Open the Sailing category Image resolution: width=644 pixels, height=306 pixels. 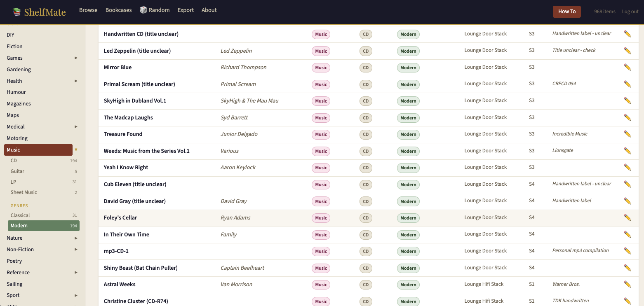(x=14, y=284)
